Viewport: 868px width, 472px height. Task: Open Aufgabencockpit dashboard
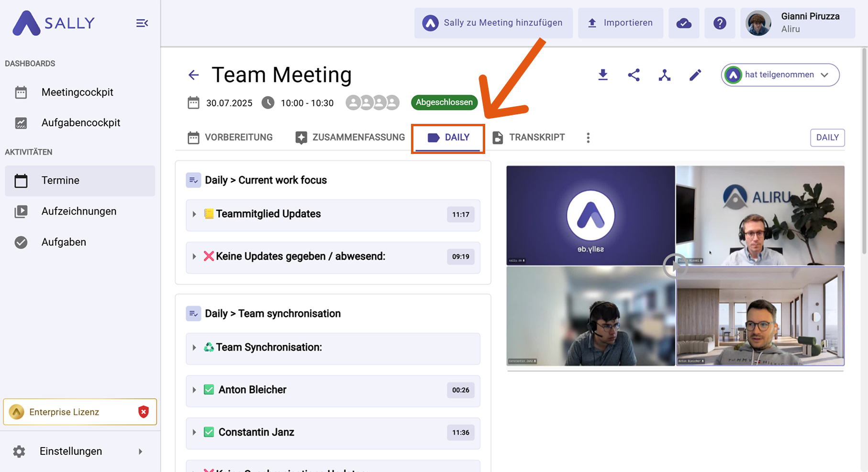click(x=80, y=123)
